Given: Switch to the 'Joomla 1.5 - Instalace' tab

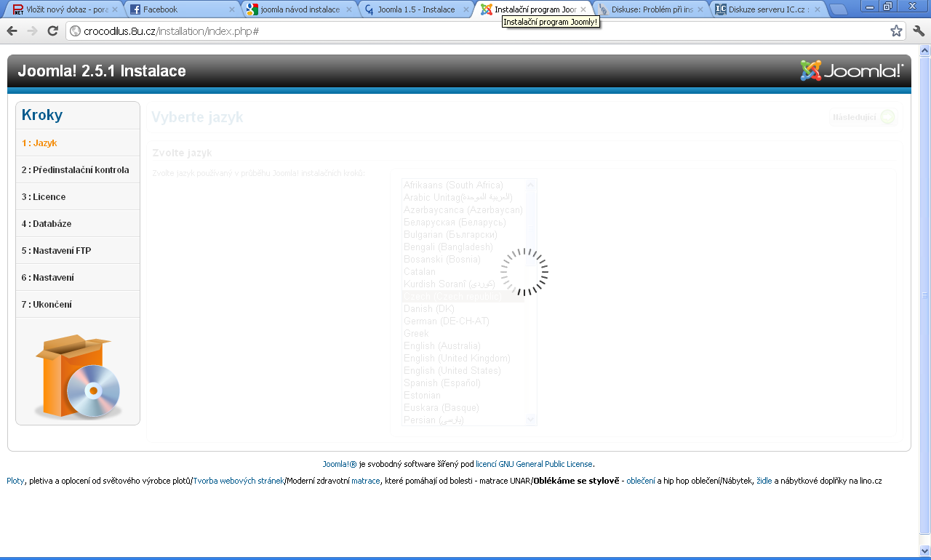Looking at the screenshot, I should point(415,9).
